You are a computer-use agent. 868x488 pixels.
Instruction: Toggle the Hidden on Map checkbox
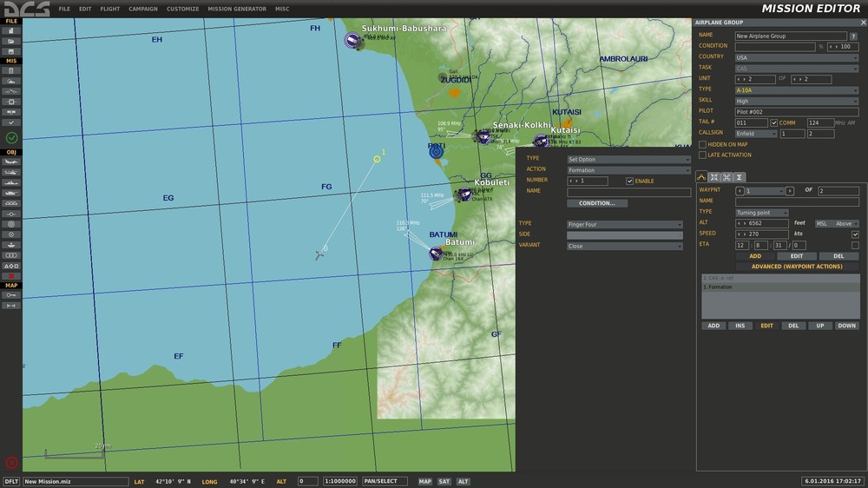(703, 144)
